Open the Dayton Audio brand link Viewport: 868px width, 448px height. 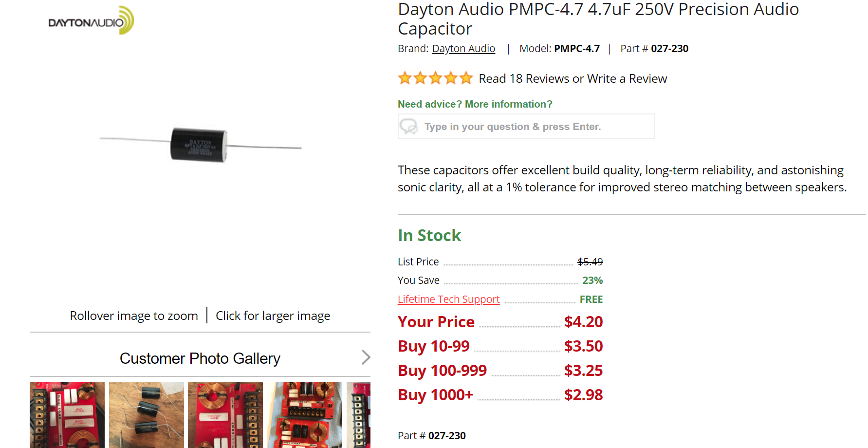(x=463, y=49)
